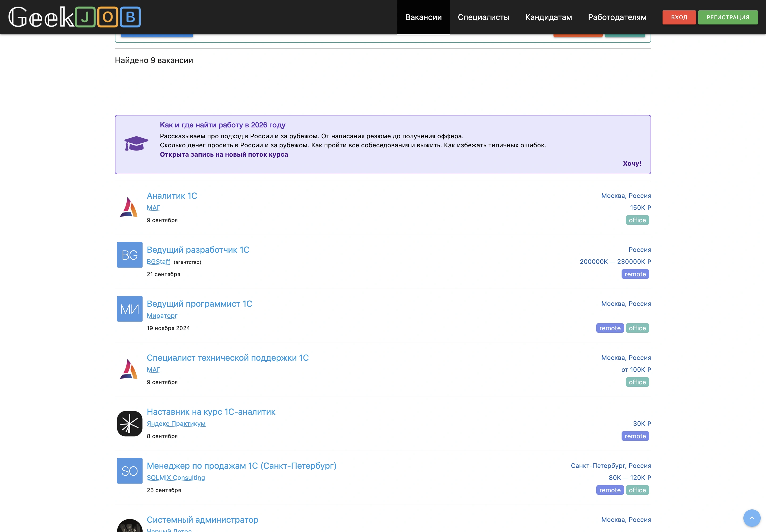Click location 'Санкт-Петербург, Россия'
The width and height of the screenshot is (766, 532).
[611, 466]
